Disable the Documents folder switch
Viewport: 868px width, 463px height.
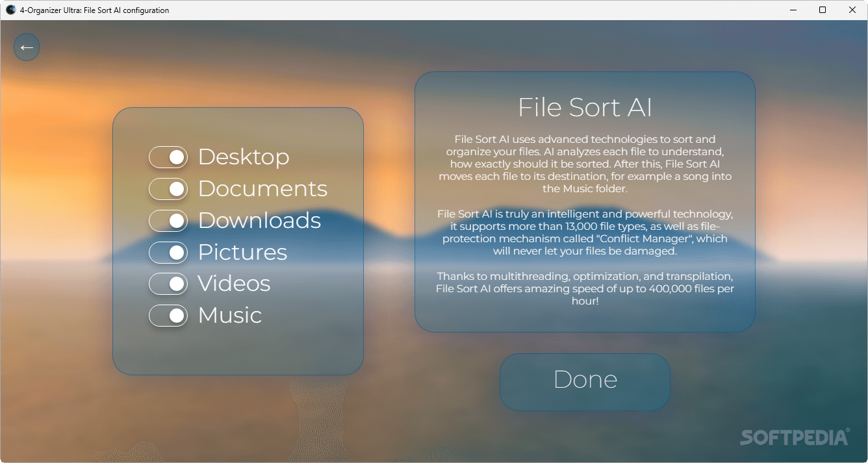tap(168, 189)
